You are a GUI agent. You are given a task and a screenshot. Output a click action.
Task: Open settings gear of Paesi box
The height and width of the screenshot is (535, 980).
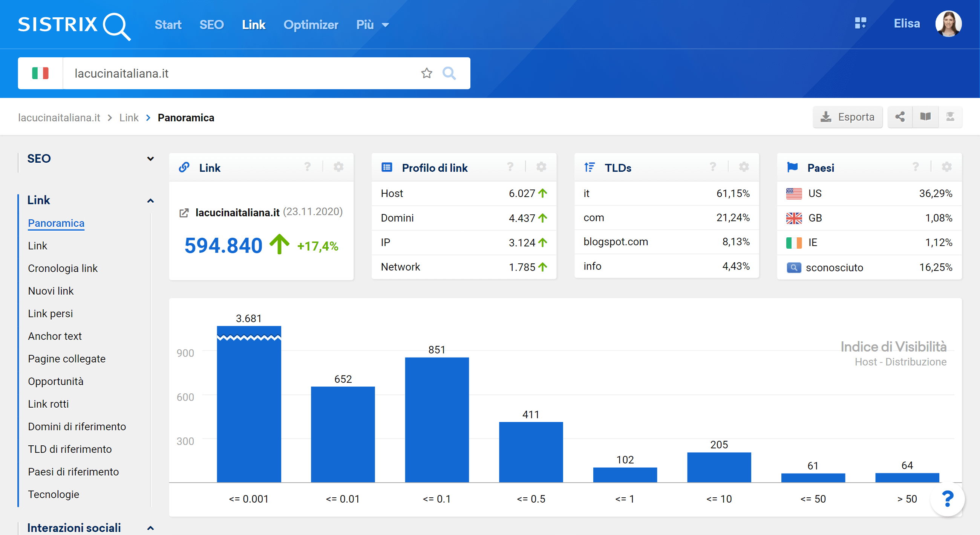point(946,167)
